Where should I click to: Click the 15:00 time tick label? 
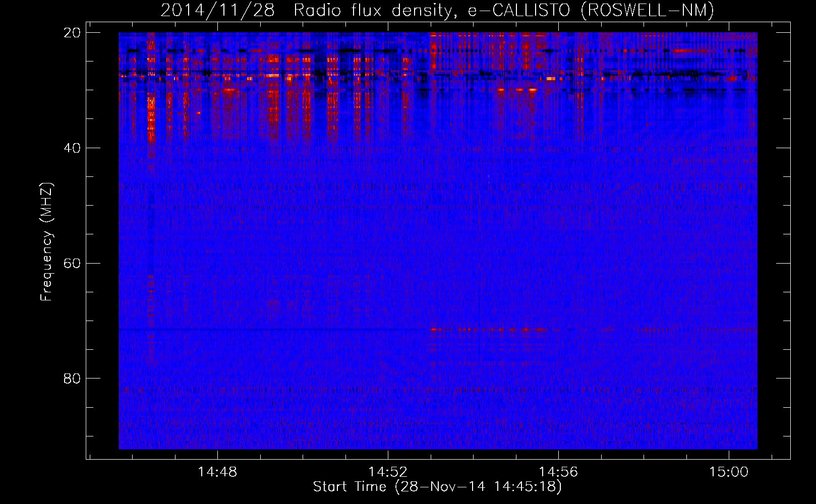(x=729, y=472)
